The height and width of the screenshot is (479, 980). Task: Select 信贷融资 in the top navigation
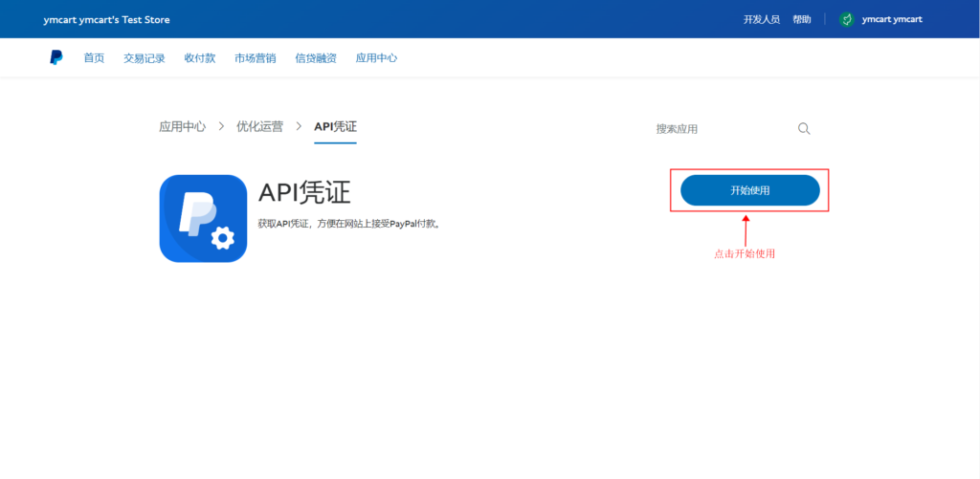coord(316,58)
